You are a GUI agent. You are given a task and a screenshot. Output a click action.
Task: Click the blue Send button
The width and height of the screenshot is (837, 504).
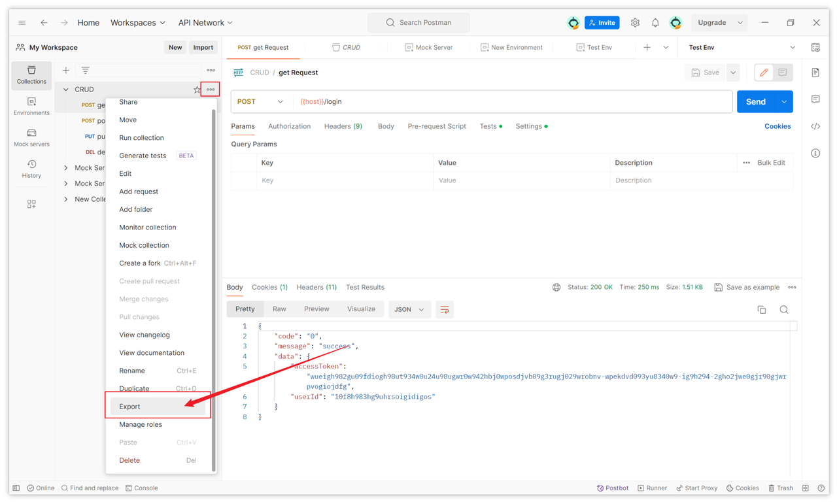coord(756,102)
